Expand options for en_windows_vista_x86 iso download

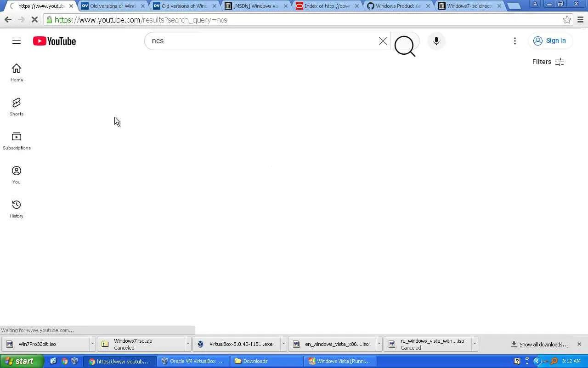379,344
